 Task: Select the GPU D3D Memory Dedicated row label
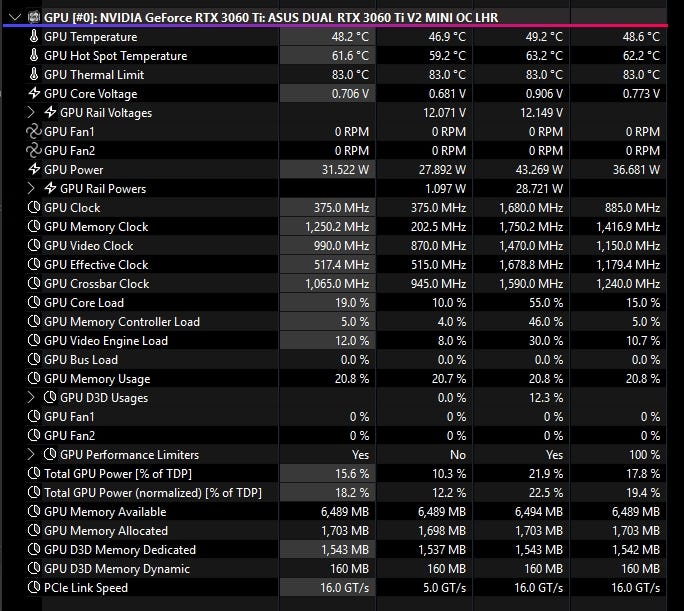120,549
